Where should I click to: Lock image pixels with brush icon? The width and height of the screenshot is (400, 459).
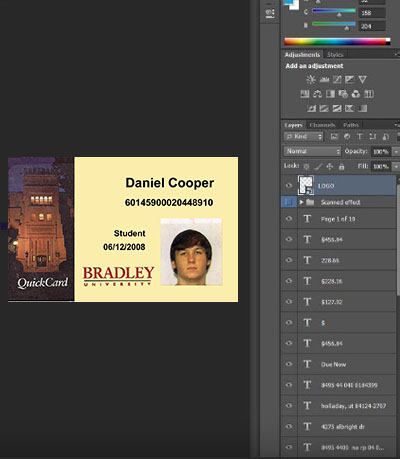pyautogui.click(x=318, y=166)
